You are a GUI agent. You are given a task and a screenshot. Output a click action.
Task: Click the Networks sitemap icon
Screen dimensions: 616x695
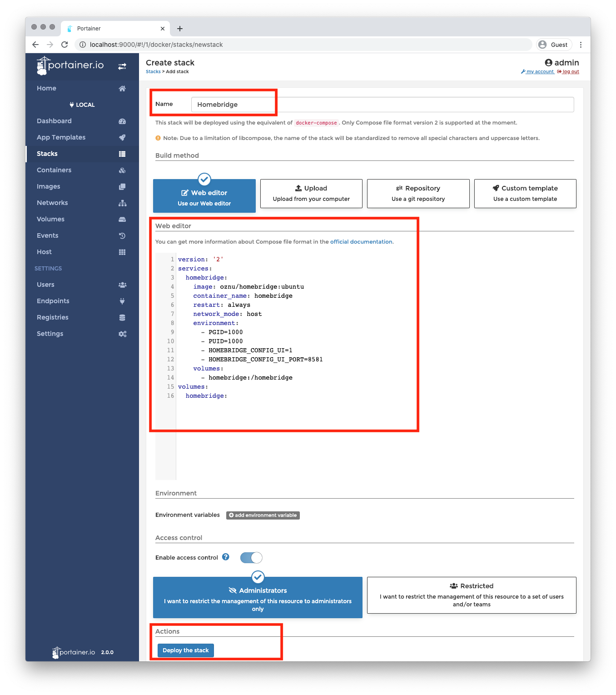click(122, 203)
